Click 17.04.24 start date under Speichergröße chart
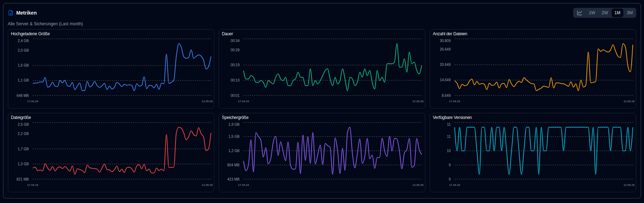This screenshot has height=203, width=644. click(x=244, y=185)
